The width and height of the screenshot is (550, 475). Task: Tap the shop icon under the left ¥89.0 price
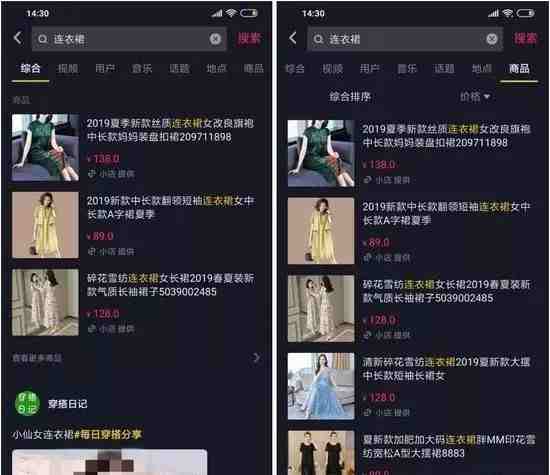tap(92, 251)
